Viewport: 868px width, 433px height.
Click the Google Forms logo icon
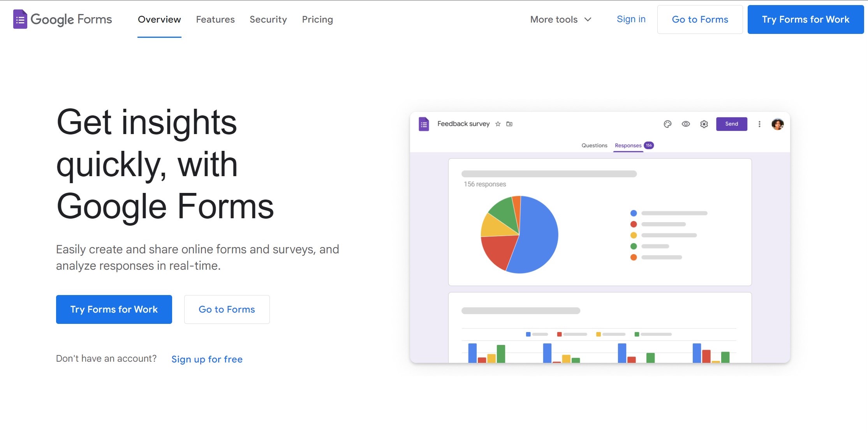(19, 19)
